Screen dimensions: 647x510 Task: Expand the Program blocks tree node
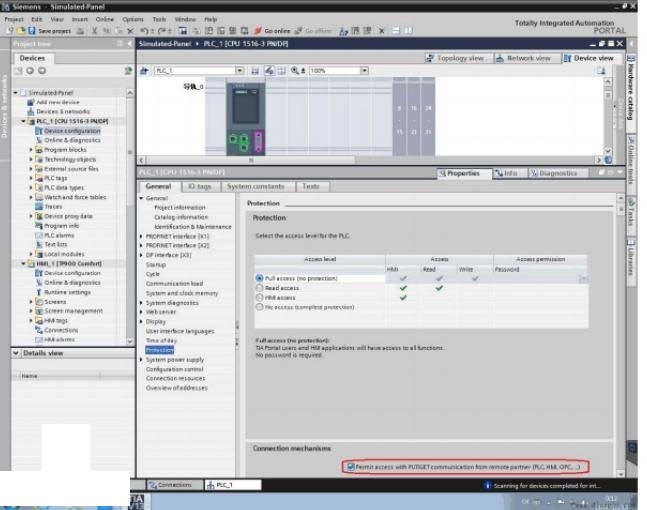[x=32, y=150]
